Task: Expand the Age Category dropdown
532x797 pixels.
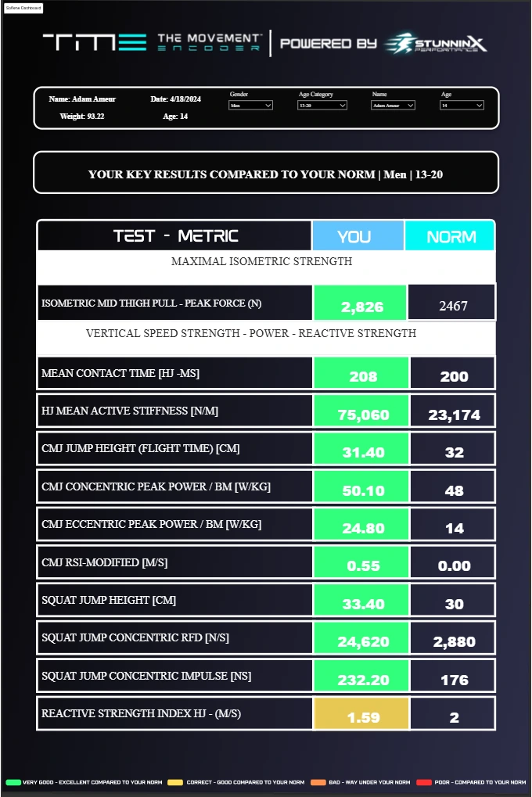Action: [x=322, y=106]
